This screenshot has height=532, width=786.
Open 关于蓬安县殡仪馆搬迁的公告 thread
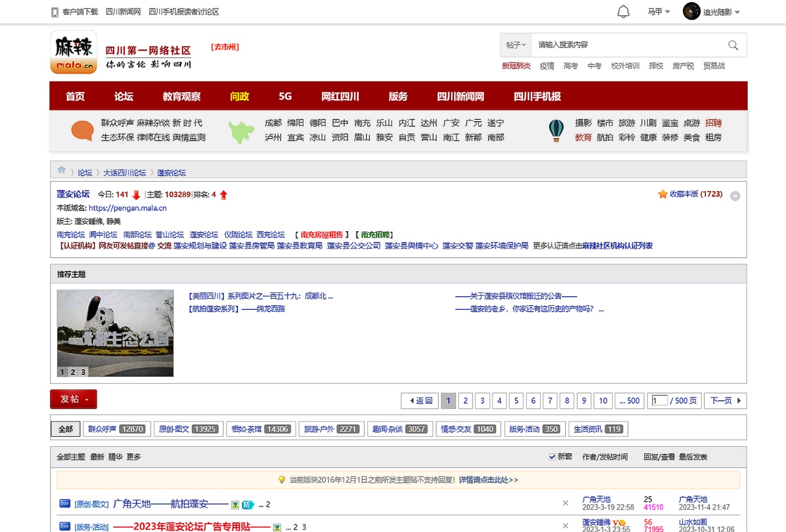pos(516,296)
